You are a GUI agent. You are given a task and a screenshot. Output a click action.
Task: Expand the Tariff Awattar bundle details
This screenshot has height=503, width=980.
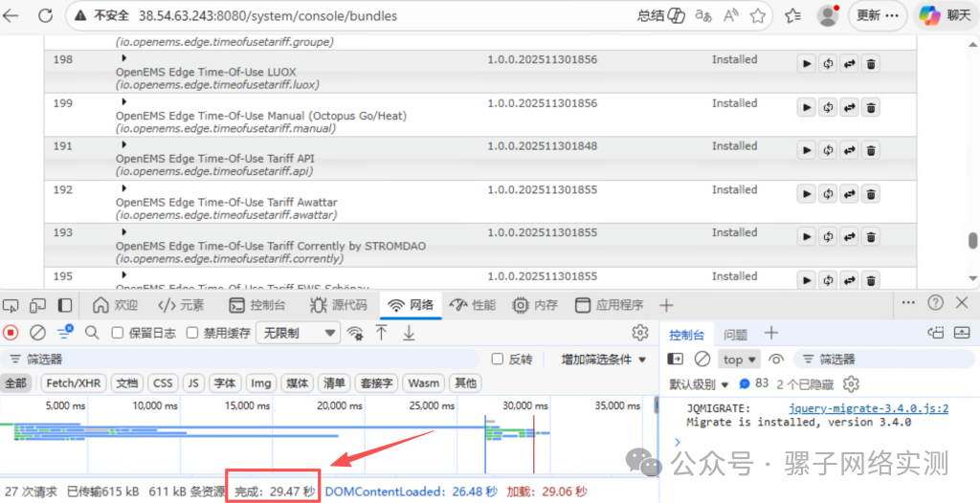pos(123,188)
